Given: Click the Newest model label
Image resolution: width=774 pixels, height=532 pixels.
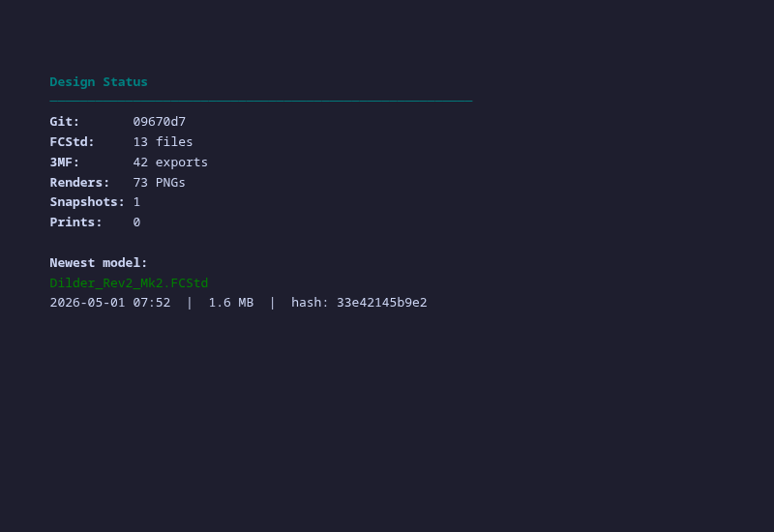Looking at the screenshot, I should pos(99,262).
